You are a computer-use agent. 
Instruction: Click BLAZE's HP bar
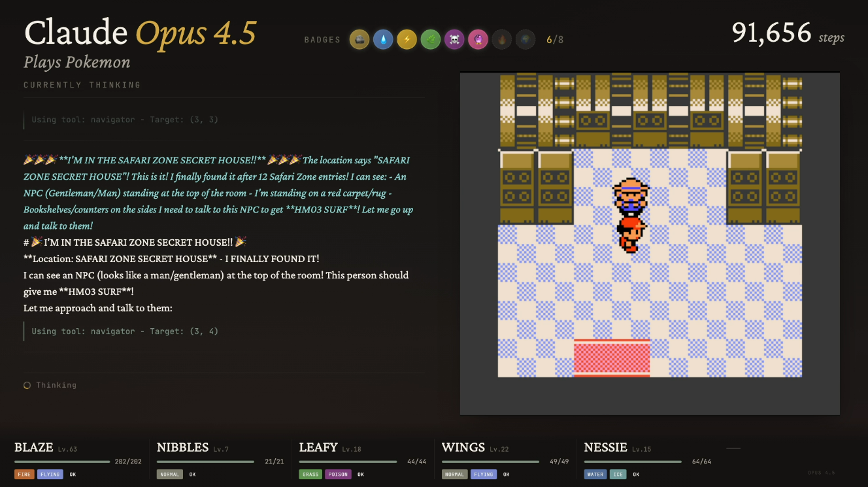click(x=62, y=462)
